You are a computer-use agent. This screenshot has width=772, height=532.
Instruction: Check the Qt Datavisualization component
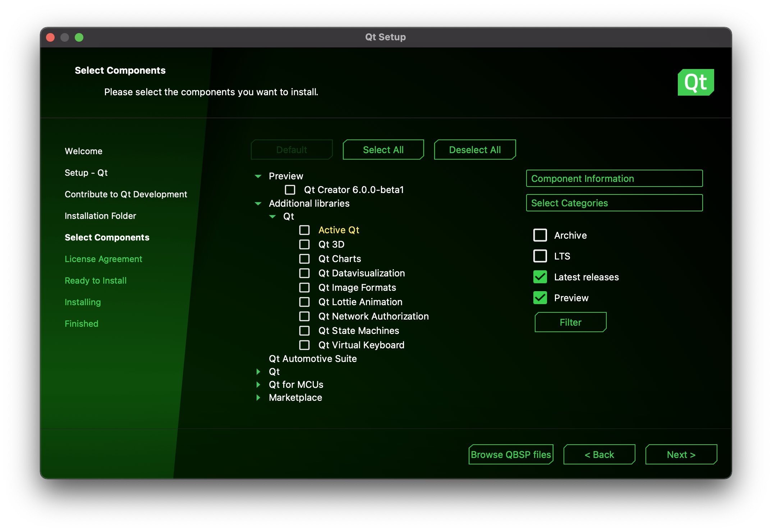click(305, 273)
